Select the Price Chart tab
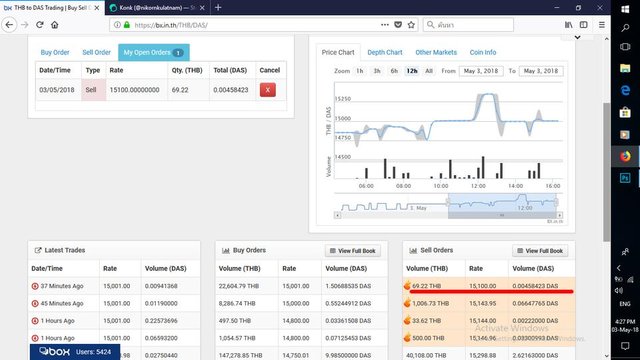This screenshot has width=640, height=360. point(338,52)
